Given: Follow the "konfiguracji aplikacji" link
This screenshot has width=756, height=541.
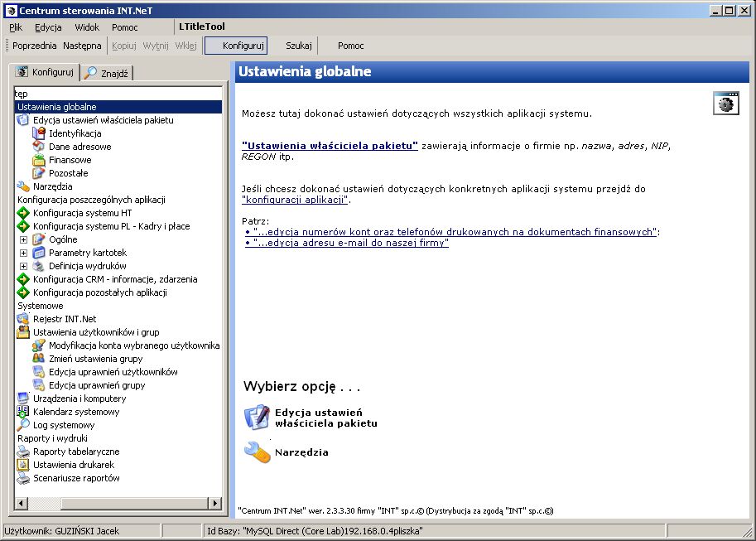Looking at the screenshot, I should [x=295, y=200].
